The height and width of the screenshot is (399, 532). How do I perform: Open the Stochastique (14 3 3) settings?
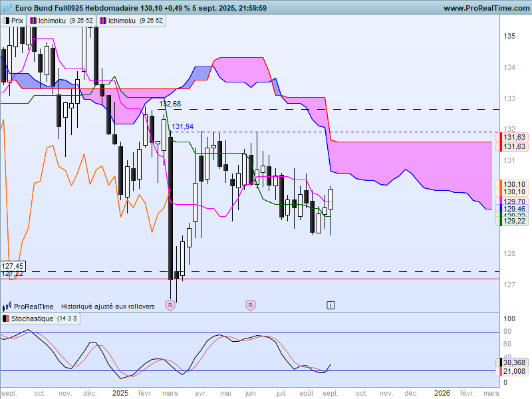click(41, 319)
